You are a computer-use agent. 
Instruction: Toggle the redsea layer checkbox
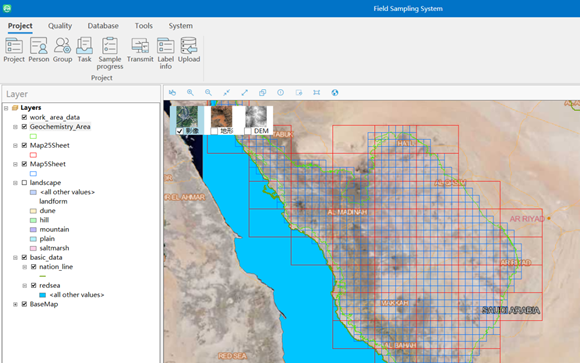click(x=34, y=285)
